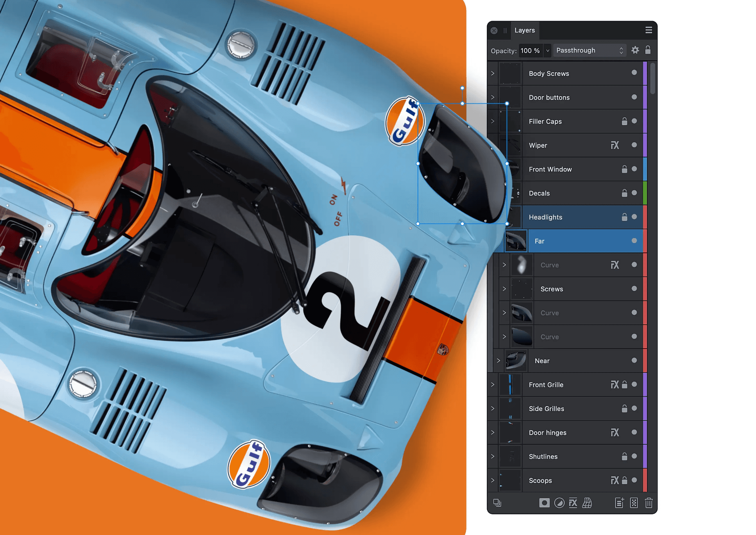Select the Layers tab
Viewport: 756px width, 535px height.
(524, 30)
